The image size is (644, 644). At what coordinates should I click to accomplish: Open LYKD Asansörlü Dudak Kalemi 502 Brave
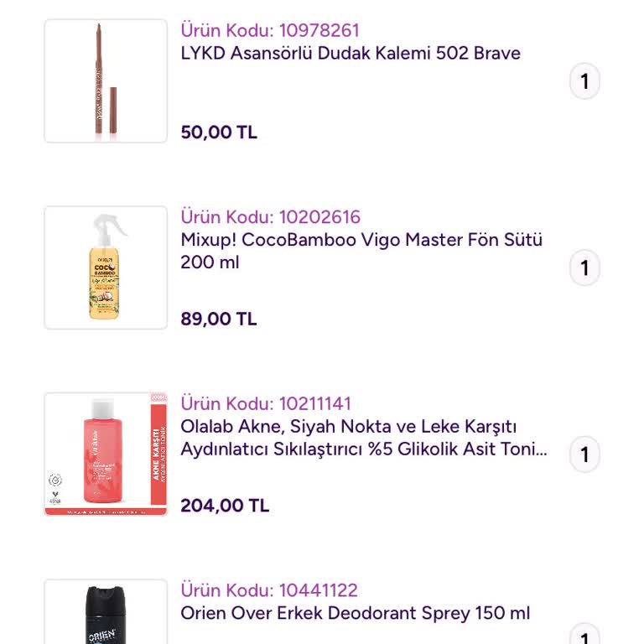point(351,54)
